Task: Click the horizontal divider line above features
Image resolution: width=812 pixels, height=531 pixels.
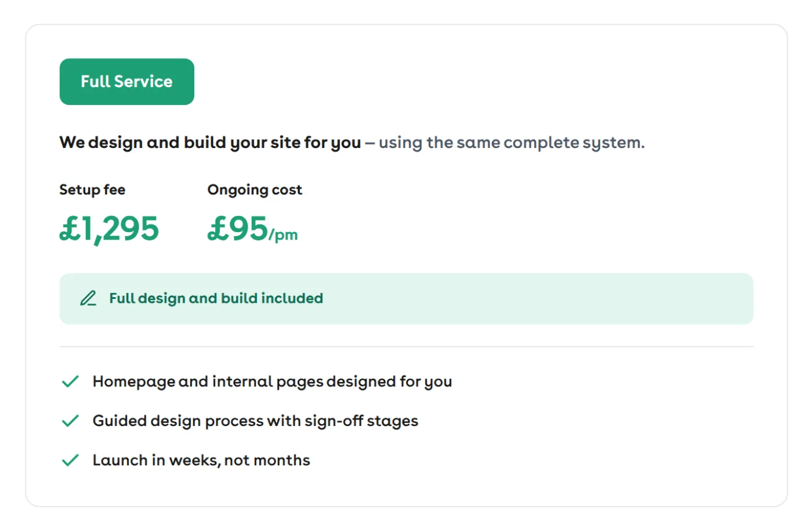Action: click(x=406, y=346)
